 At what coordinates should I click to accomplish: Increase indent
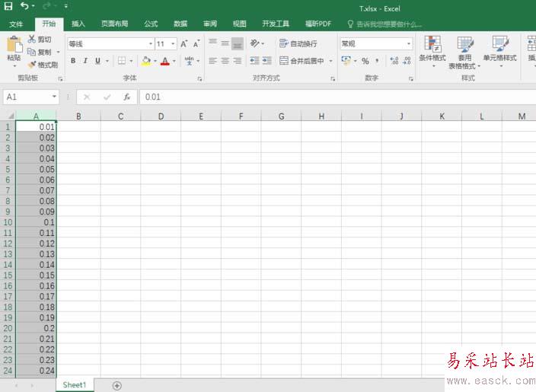tap(267, 61)
